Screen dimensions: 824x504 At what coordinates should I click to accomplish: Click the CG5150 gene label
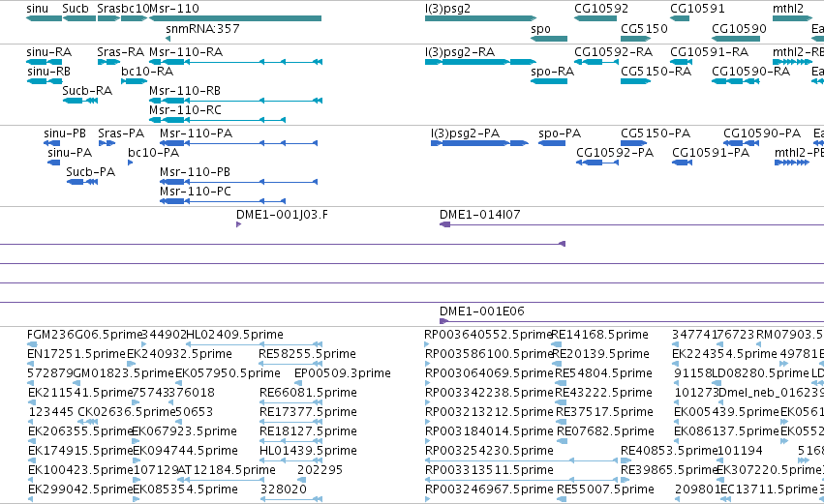point(644,29)
